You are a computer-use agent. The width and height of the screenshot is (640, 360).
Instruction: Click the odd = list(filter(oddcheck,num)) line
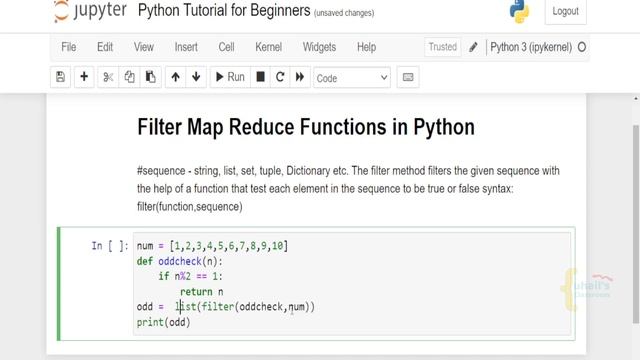point(226,307)
